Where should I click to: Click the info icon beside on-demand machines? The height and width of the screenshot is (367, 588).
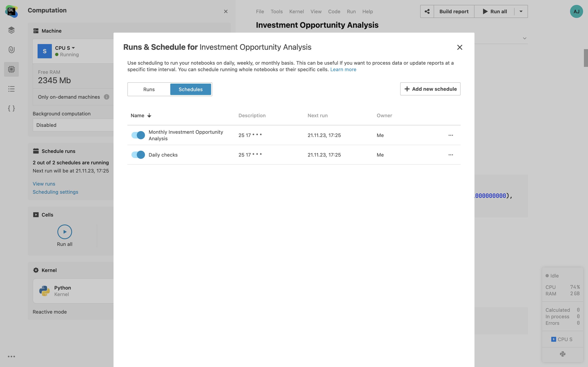tap(106, 97)
